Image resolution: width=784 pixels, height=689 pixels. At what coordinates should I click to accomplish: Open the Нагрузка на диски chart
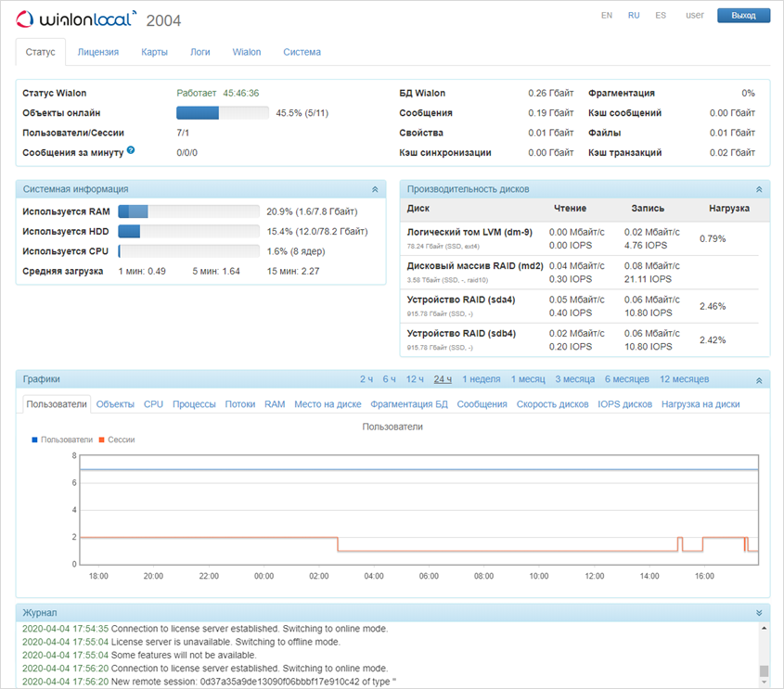click(700, 404)
